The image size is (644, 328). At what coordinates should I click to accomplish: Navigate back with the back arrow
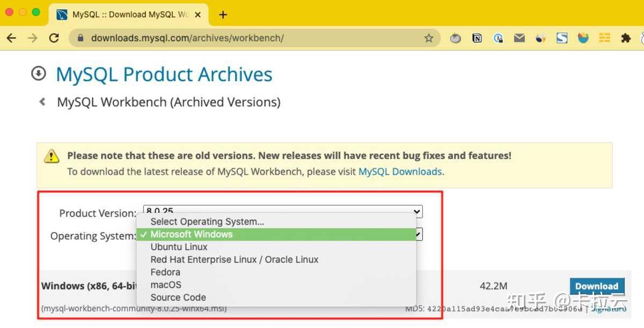(12, 38)
